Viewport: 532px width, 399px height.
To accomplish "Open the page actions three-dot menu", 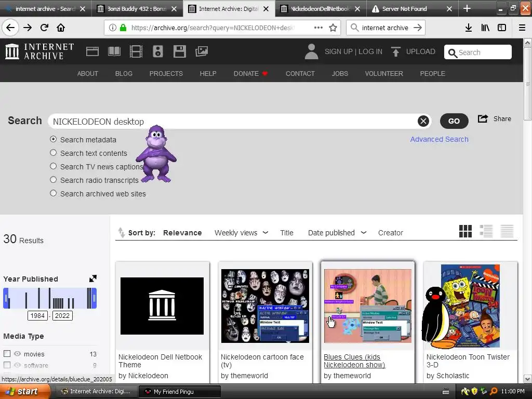I will coord(318,28).
